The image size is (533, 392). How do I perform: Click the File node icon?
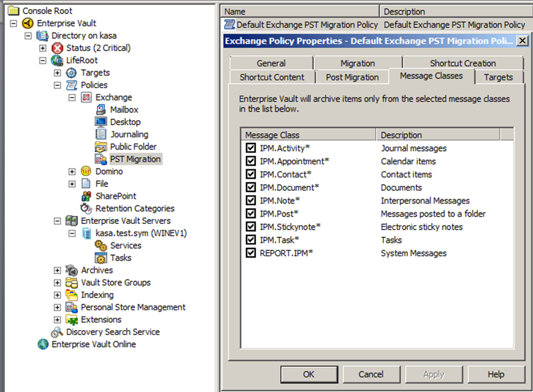click(86, 183)
